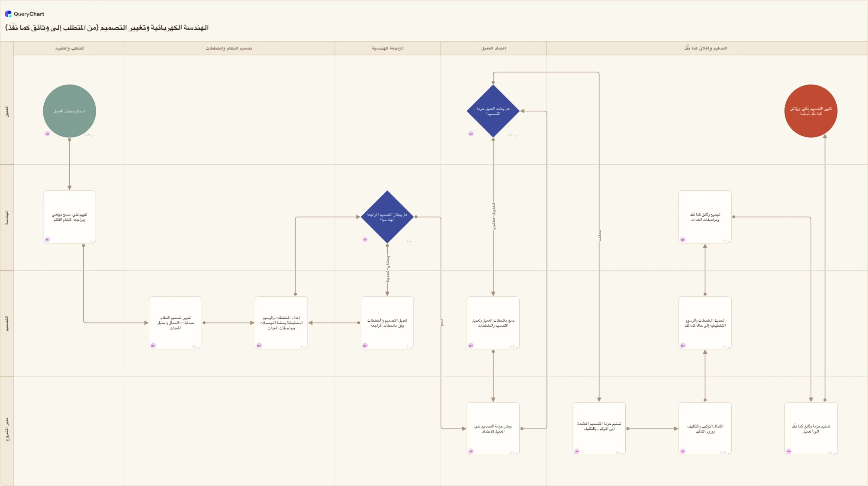Screen dimensions: 868x486
Task: Click the lane label 'الهندسة'
Action: [7, 217]
